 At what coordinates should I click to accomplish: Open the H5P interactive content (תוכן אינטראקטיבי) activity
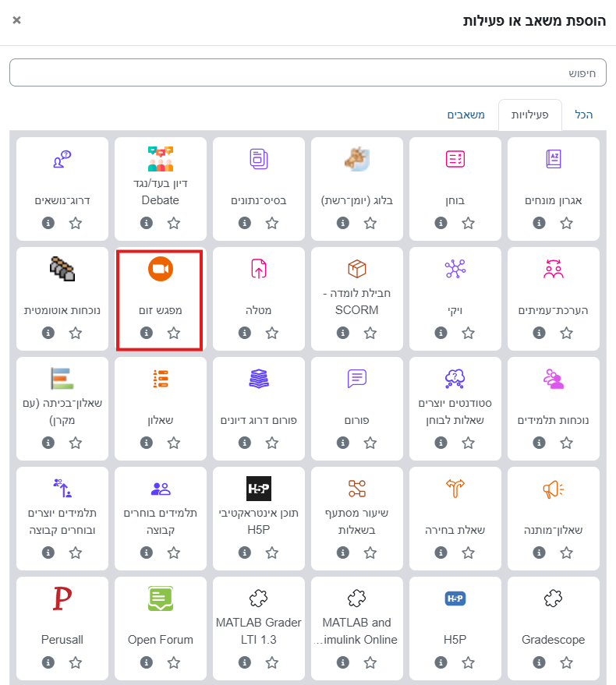tap(258, 489)
